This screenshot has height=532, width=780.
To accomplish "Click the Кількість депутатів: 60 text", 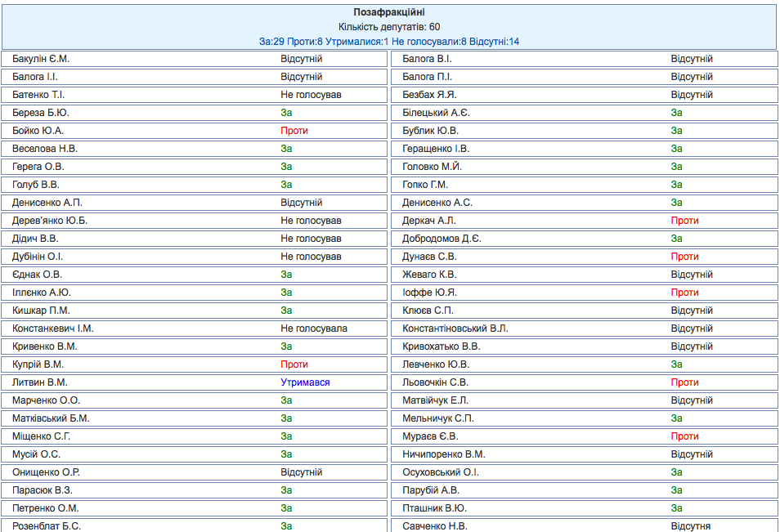I will [x=389, y=27].
